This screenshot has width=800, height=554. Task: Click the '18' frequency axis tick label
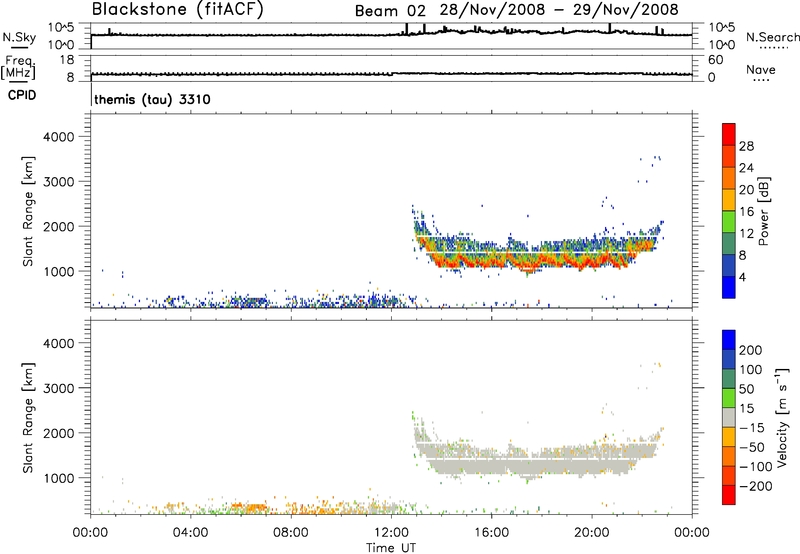[66, 60]
